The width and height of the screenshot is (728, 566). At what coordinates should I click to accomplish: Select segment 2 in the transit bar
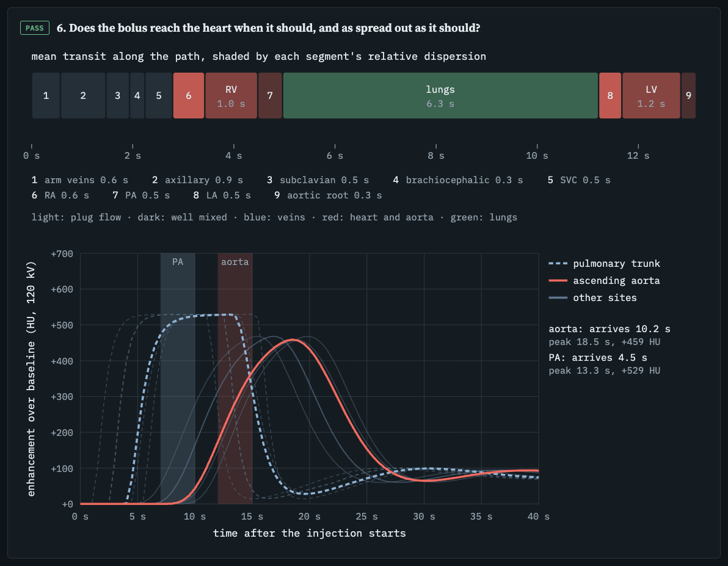pyautogui.click(x=83, y=96)
